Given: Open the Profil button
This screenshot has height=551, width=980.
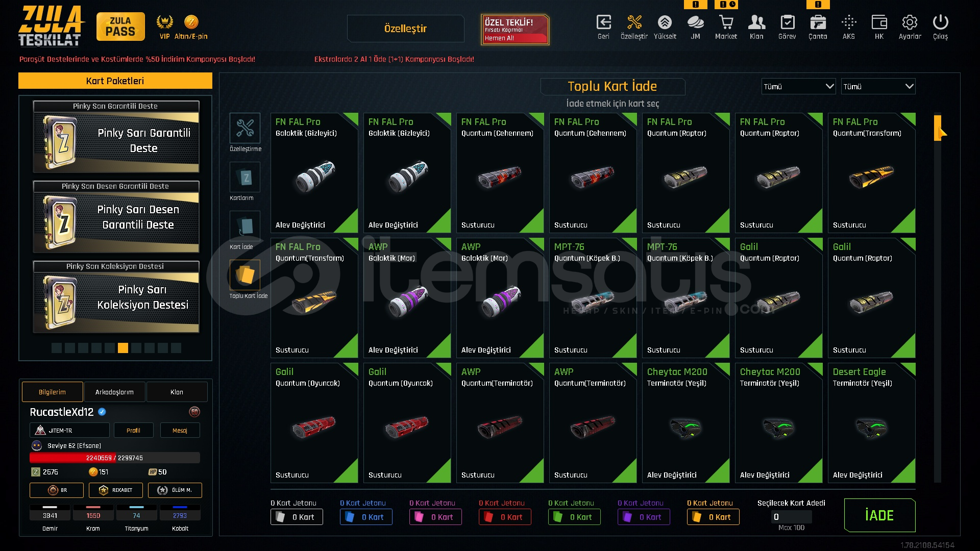Looking at the screenshot, I should (133, 430).
